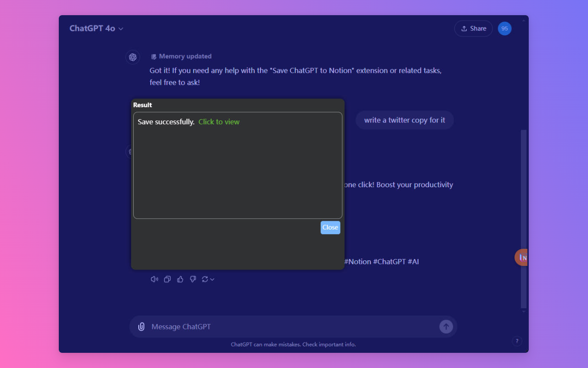Open the Click to view link

pyautogui.click(x=219, y=122)
